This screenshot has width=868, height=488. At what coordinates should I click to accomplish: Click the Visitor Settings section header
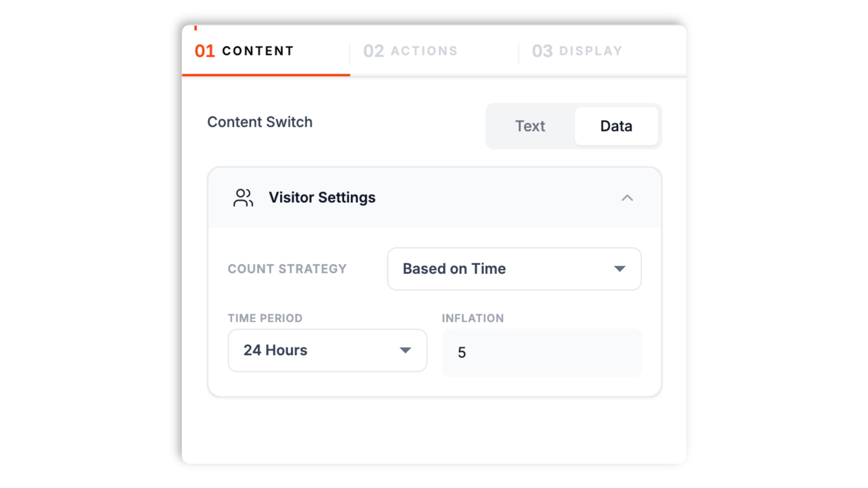tap(434, 198)
